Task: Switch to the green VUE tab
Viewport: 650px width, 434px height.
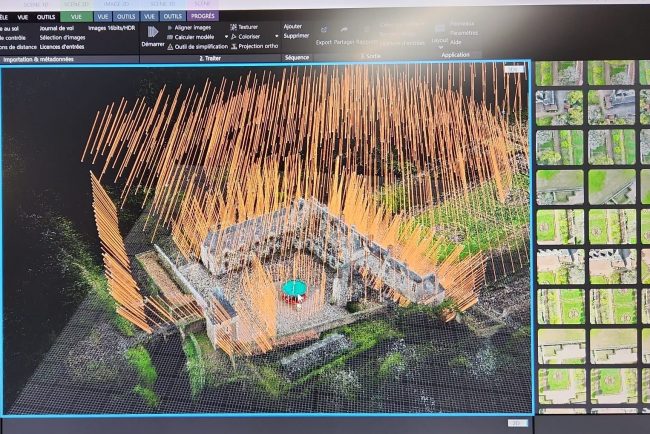Action: 76,17
